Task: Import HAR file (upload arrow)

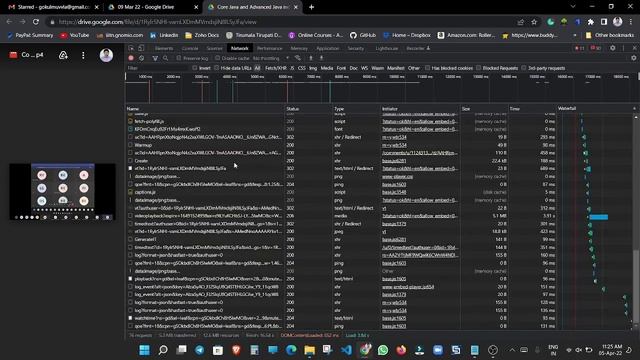Action: click(311, 58)
